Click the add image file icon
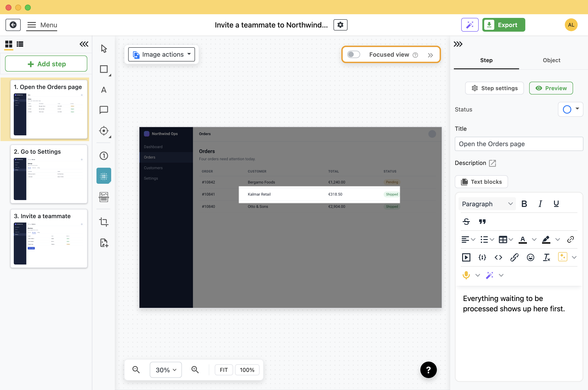Image resolution: width=588 pixels, height=390 pixels. [104, 243]
